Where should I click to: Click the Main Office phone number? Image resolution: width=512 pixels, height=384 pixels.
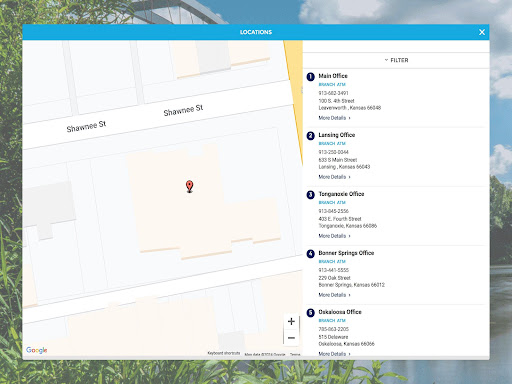point(333,93)
